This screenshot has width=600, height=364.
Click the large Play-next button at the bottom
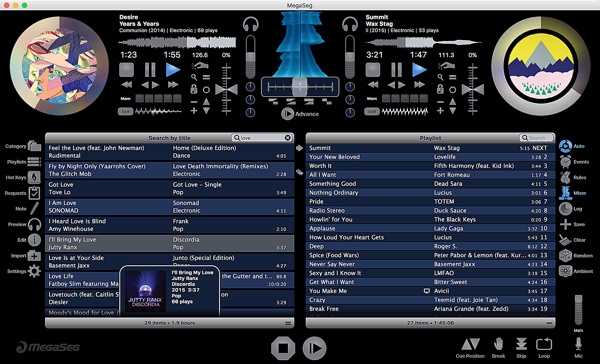pyautogui.click(x=315, y=348)
